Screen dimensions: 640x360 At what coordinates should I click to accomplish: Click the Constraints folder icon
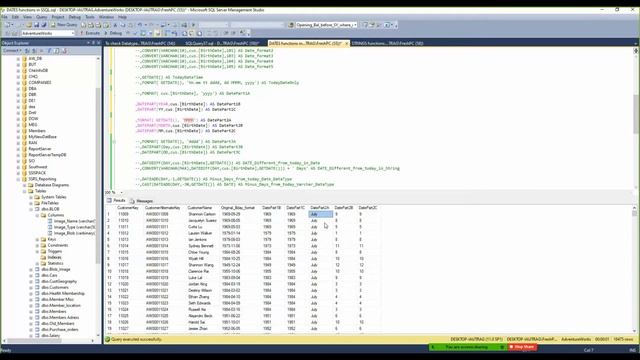44,245
